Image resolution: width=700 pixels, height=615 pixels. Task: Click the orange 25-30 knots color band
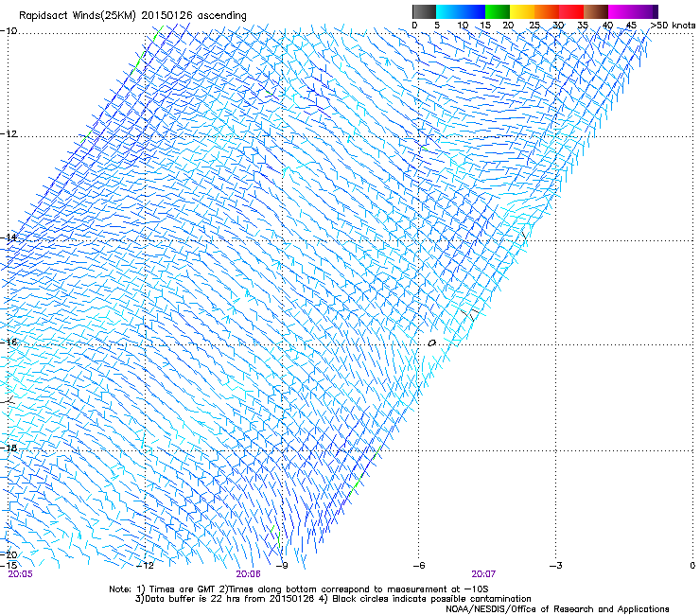(x=547, y=11)
